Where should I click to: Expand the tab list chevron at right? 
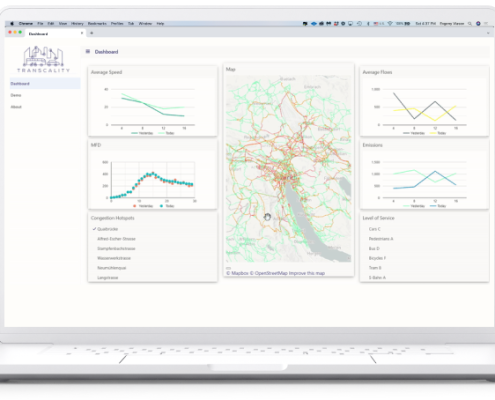click(x=488, y=33)
